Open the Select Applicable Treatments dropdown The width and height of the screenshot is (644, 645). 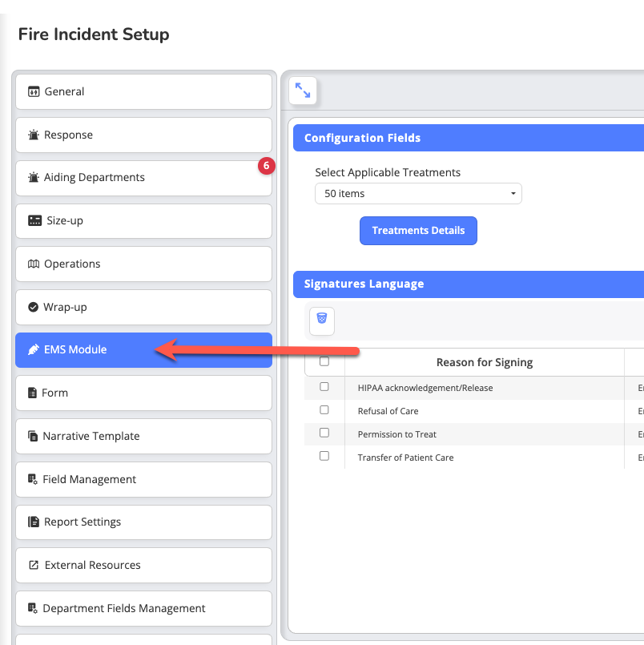tap(418, 194)
